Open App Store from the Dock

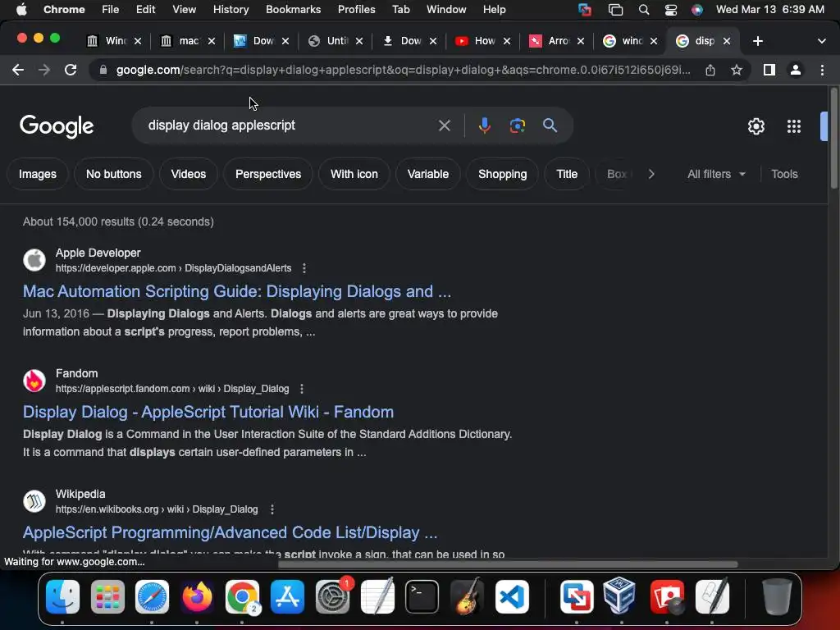(x=287, y=597)
